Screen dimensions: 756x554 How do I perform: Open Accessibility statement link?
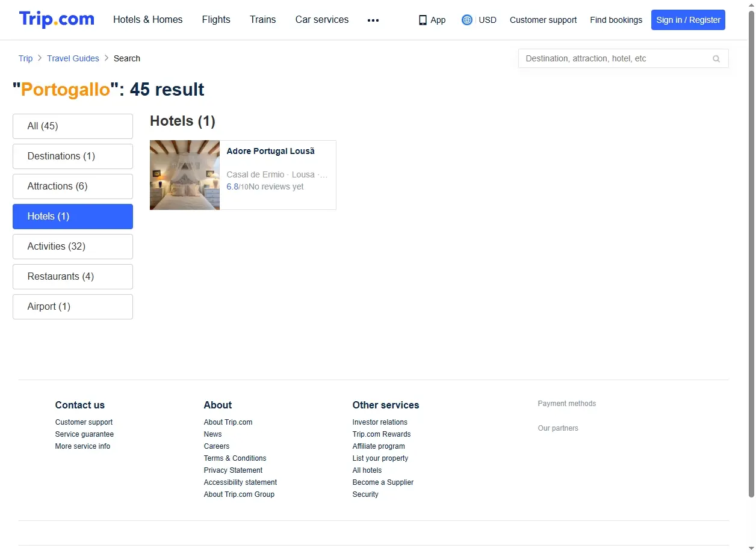coord(240,482)
